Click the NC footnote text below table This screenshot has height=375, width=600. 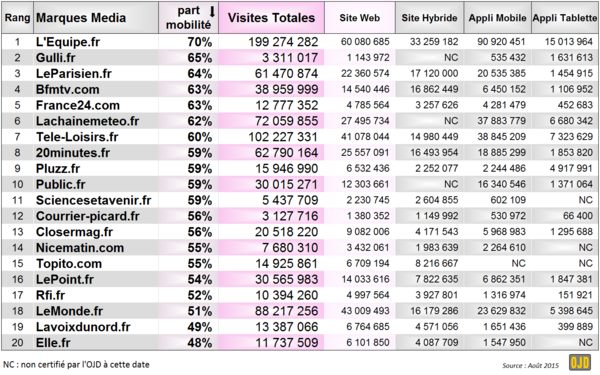(x=76, y=365)
